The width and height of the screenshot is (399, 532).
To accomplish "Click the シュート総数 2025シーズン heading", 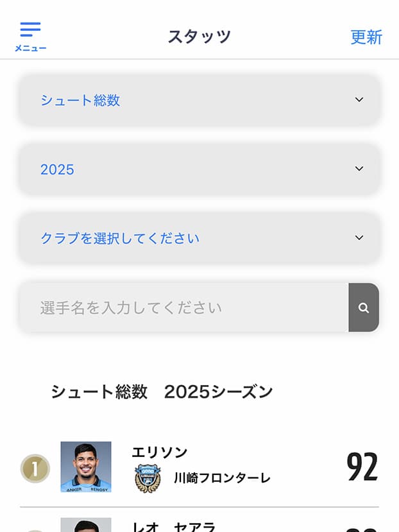I will [x=162, y=392].
